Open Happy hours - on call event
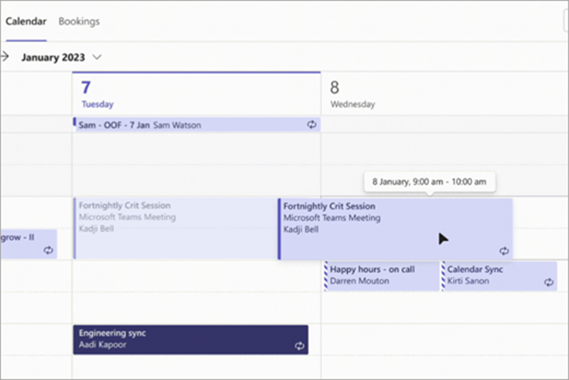This screenshot has width=569, height=380. tap(381, 275)
